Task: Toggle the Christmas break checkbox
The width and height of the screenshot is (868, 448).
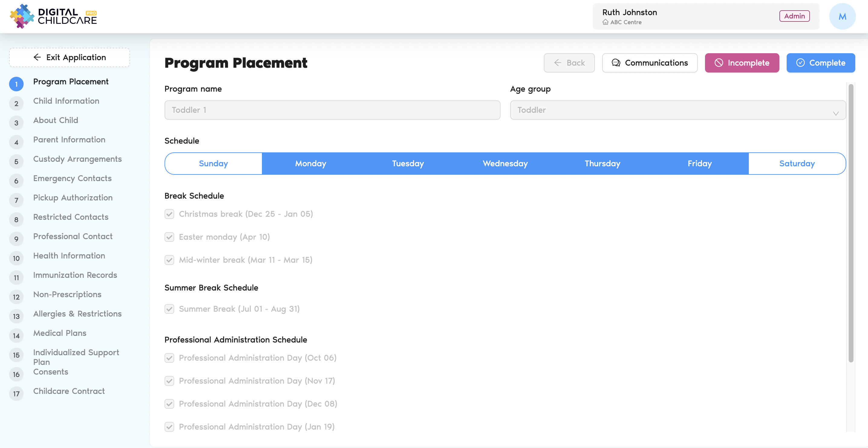Action: pyautogui.click(x=169, y=214)
